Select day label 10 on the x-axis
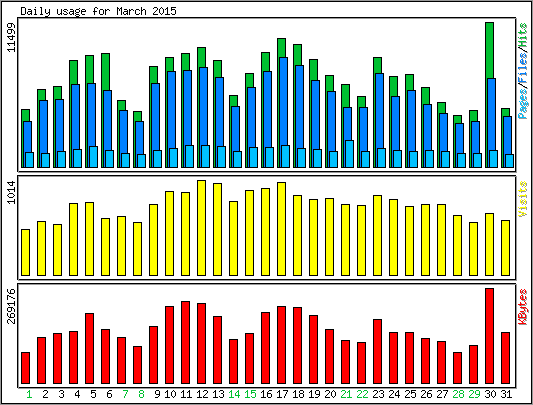Image resolution: width=533 pixels, height=405 pixels. 170,394
